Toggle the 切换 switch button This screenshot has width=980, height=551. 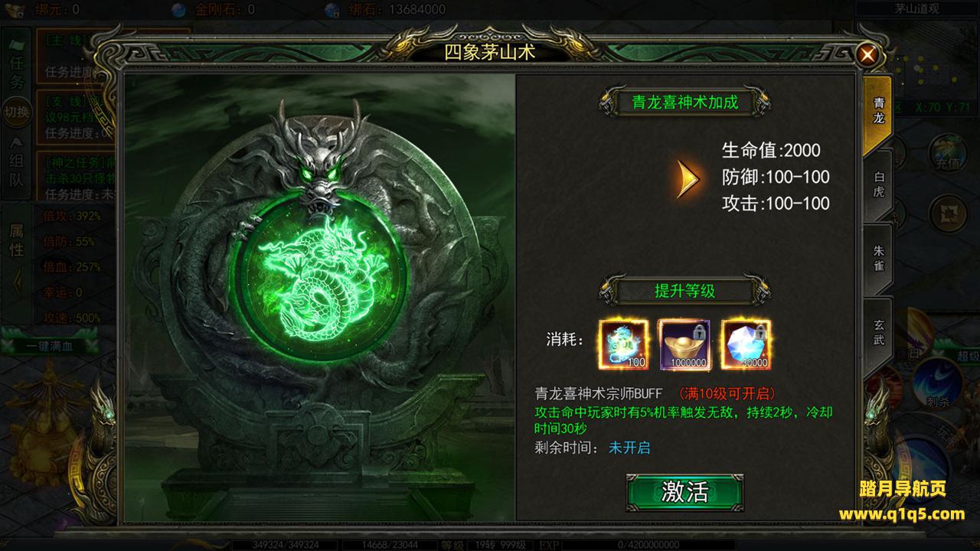[x=17, y=112]
